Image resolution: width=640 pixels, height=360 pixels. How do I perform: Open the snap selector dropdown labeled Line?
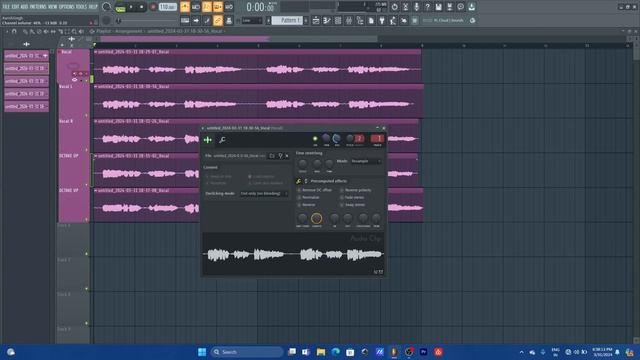click(252, 20)
